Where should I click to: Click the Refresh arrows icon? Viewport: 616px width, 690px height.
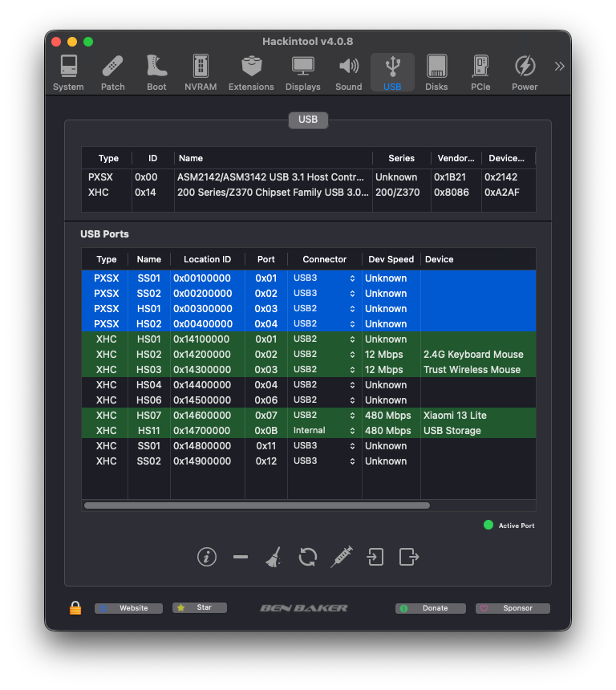[307, 557]
